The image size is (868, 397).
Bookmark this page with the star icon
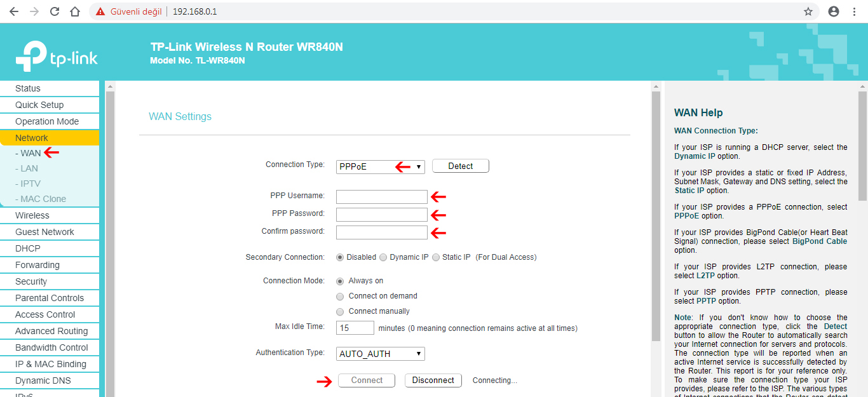tap(808, 11)
